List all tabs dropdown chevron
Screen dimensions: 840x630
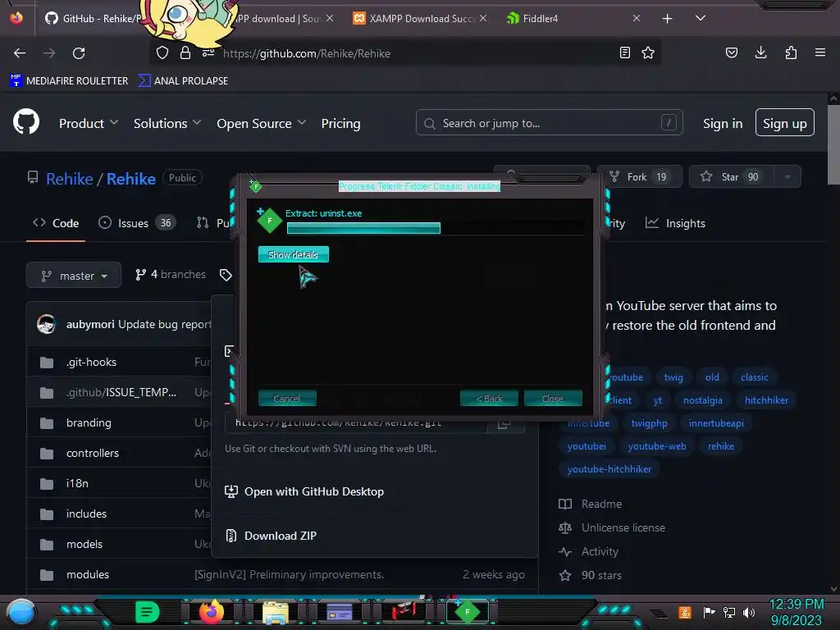(701, 18)
